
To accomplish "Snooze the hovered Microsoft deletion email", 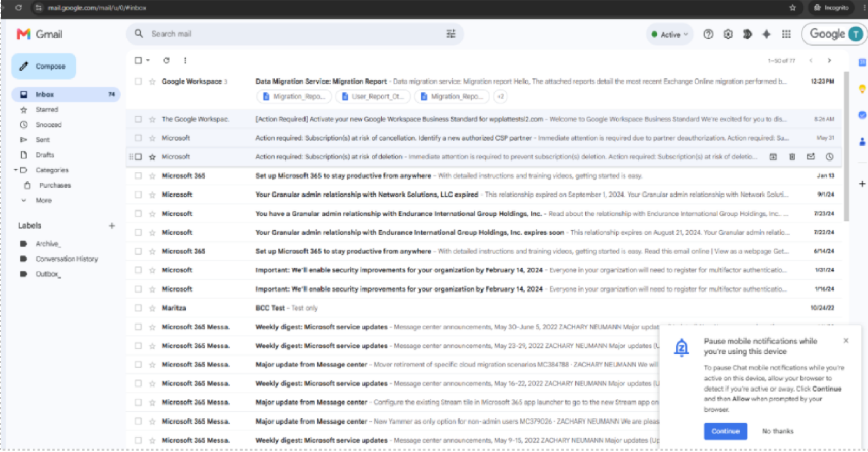I will (x=829, y=157).
